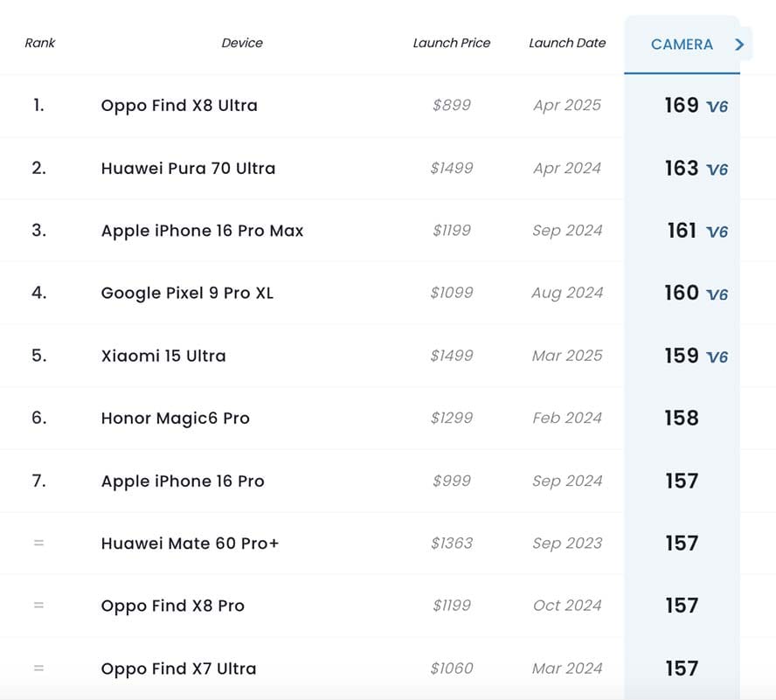
Task: Click the Device column header
Action: click(x=242, y=43)
